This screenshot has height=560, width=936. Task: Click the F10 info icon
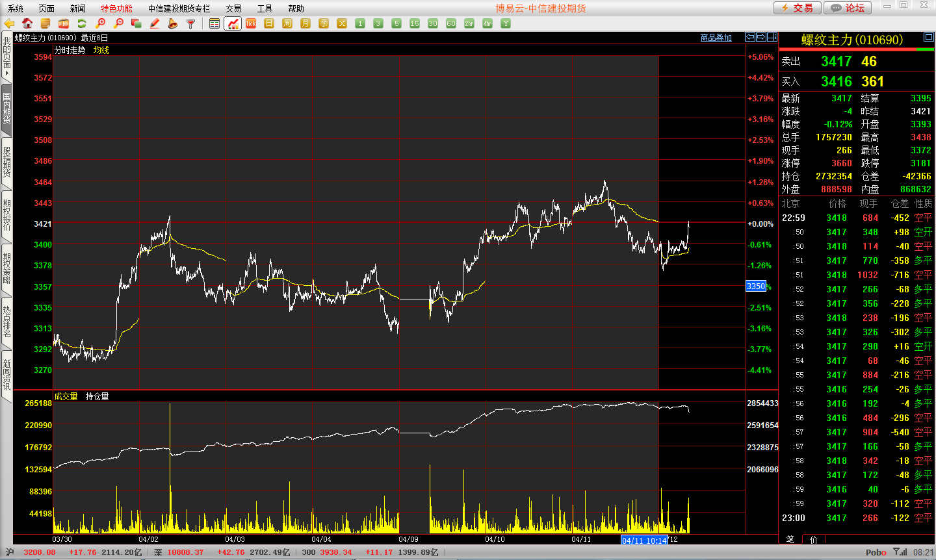click(x=64, y=23)
